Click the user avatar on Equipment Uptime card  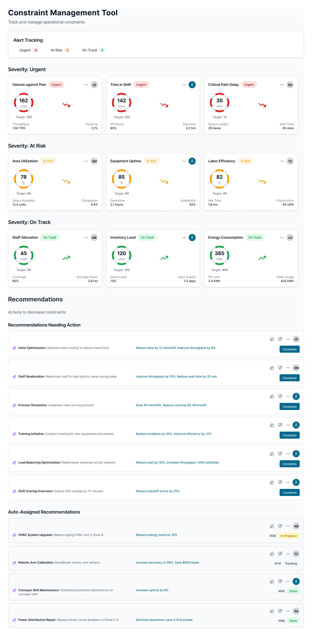point(192,161)
